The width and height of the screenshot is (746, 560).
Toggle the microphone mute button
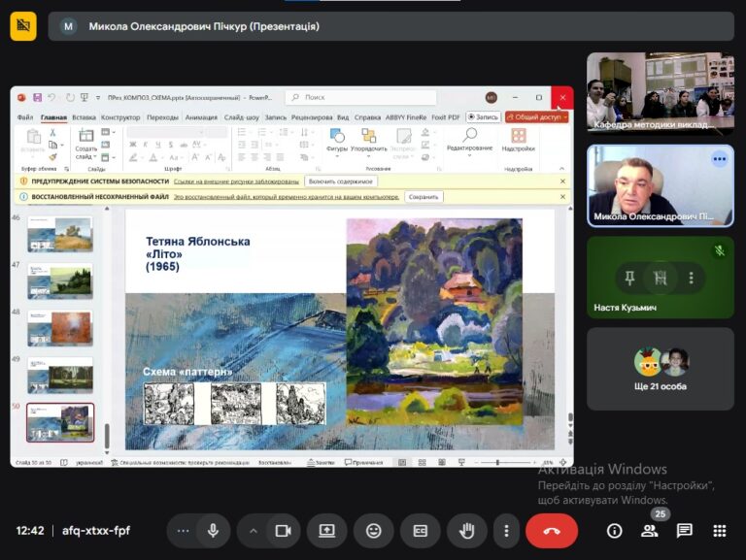213,531
